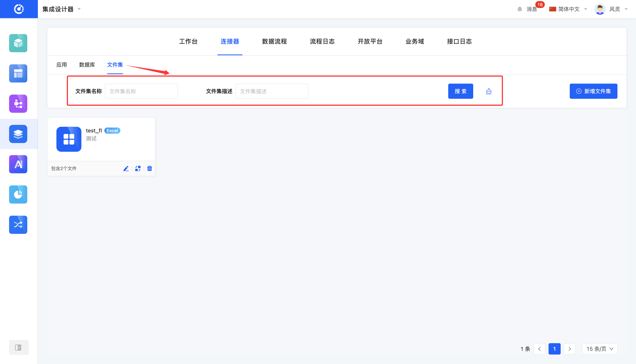Click the message notification bell

[520, 9]
